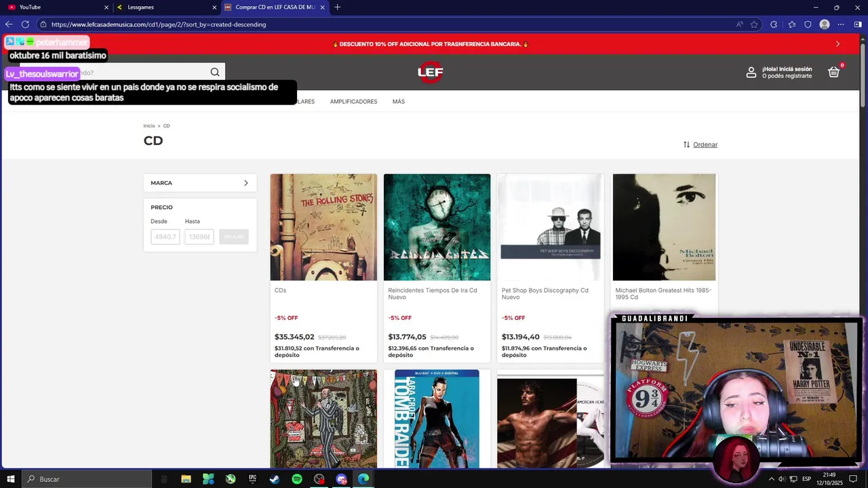Open the Ordenar sort dropdown
This screenshot has width=868, height=488.
(701, 144)
